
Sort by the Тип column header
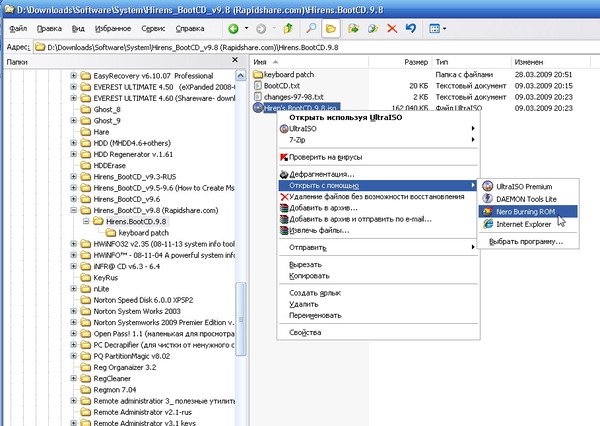pos(471,62)
